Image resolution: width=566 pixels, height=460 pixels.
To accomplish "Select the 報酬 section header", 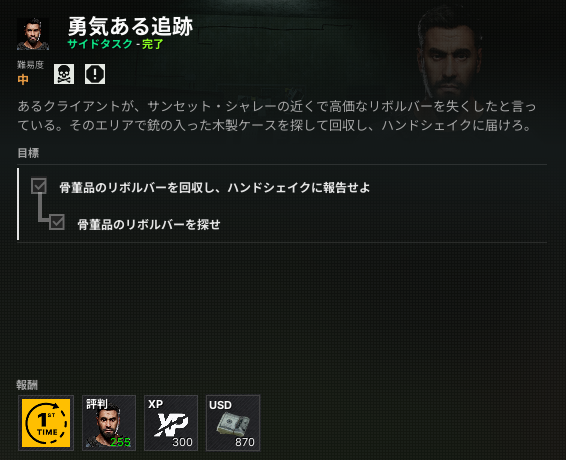I will [27, 385].
